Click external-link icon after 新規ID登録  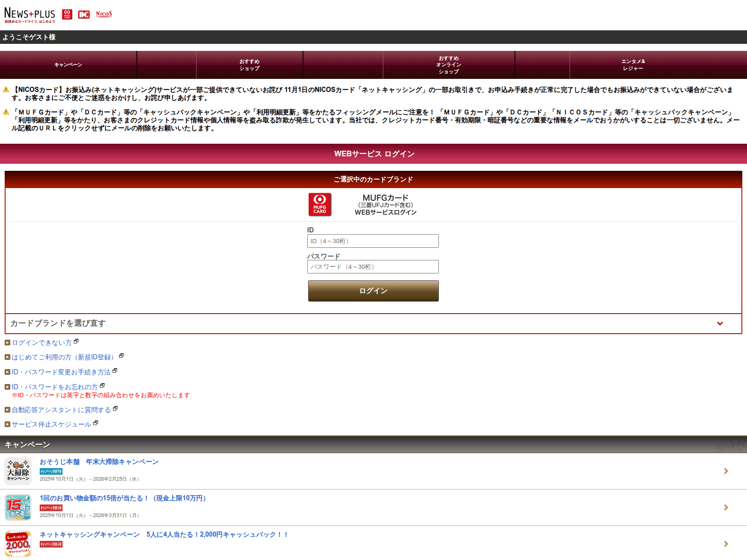pyautogui.click(x=121, y=356)
